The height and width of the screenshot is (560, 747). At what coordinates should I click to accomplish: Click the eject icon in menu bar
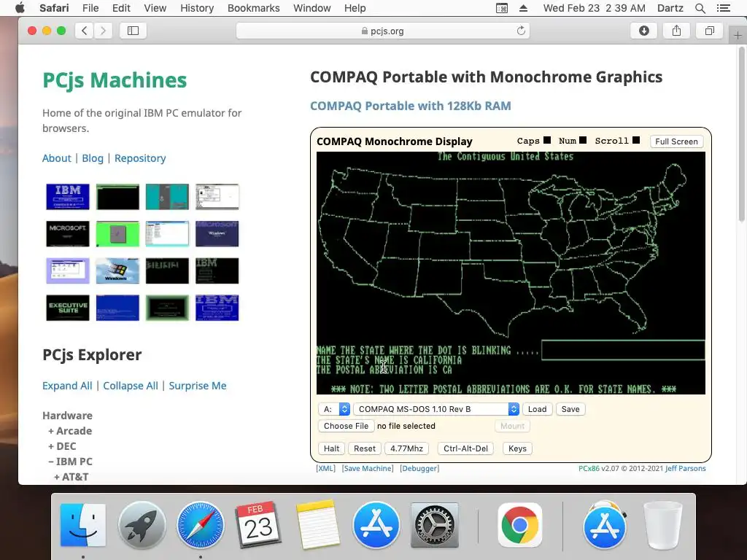[x=523, y=8]
